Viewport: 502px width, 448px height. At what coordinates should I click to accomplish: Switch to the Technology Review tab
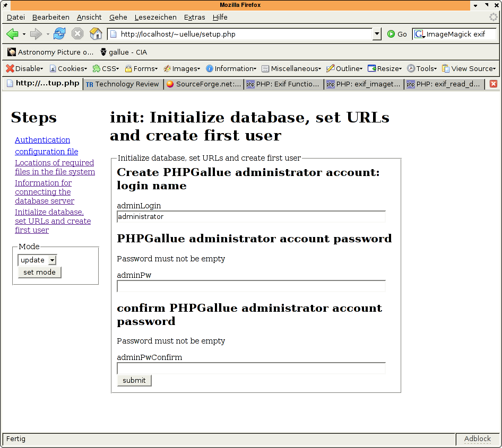[123, 84]
